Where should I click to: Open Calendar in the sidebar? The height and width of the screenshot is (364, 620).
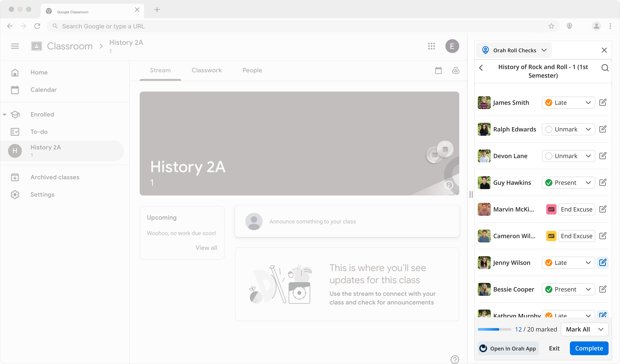pyautogui.click(x=44, y=90)
